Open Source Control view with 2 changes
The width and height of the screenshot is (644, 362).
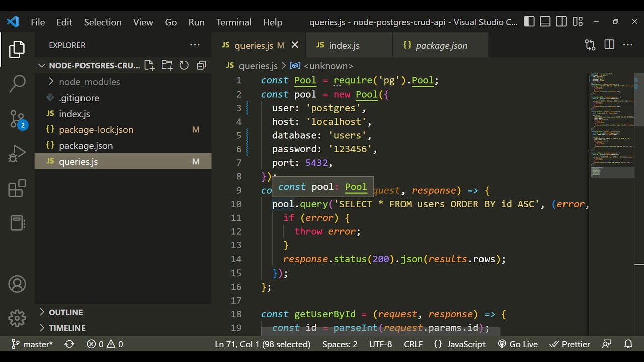pos(17,119)
